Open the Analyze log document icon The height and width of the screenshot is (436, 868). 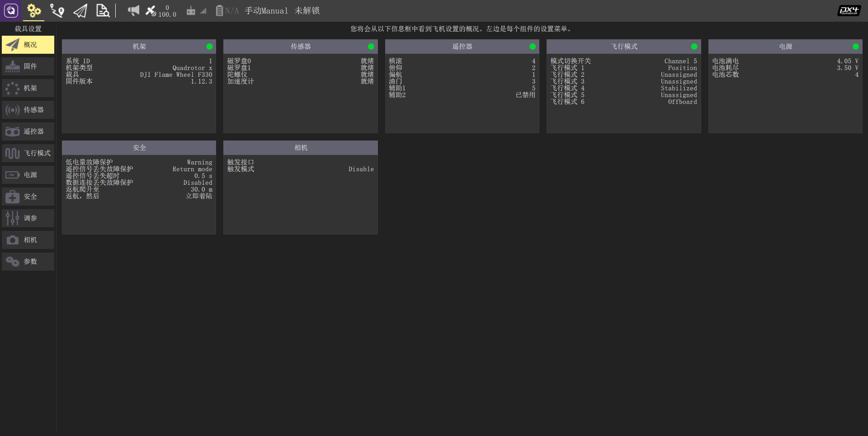(103, 10)
